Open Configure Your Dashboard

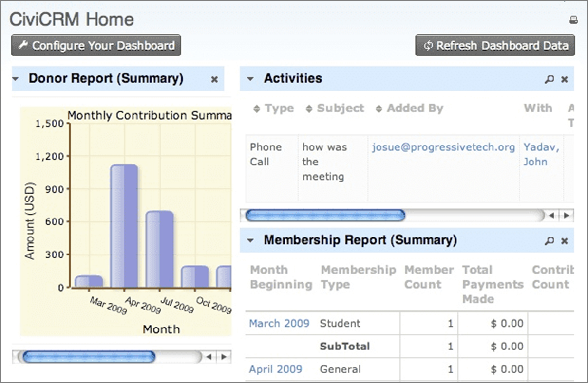point(96,45)
